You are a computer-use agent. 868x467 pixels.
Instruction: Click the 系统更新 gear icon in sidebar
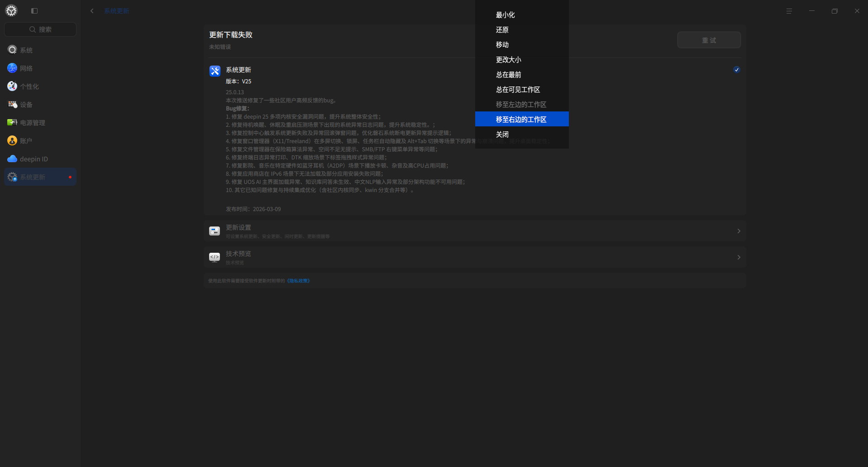(12, 177)
